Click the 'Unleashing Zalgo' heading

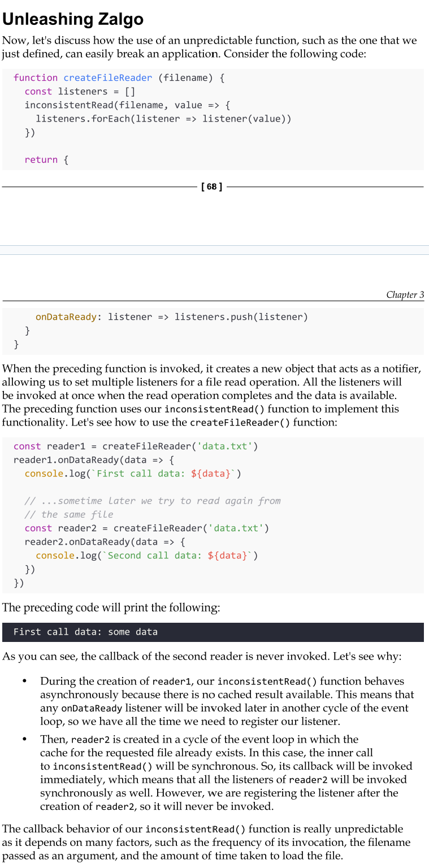click(x=73, y=19)
